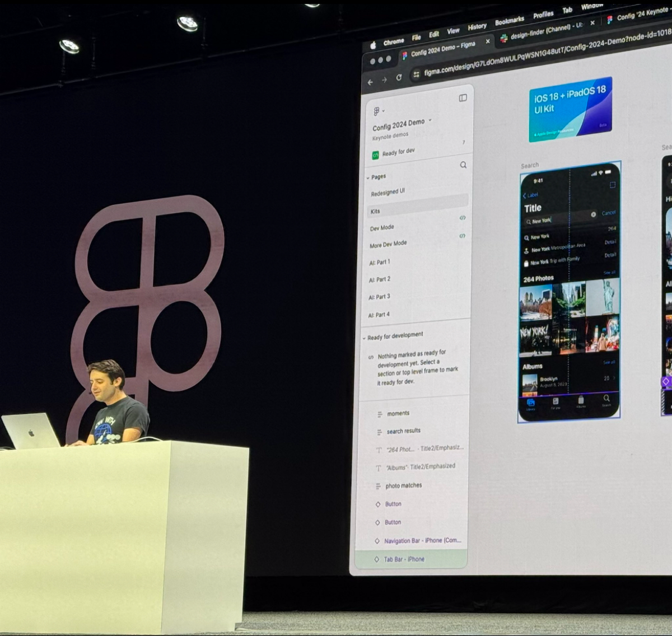Viewport: 672px width, 636px height.
Task: Close the Config 2024 Demo tab
Action: (x=488, y=41)
